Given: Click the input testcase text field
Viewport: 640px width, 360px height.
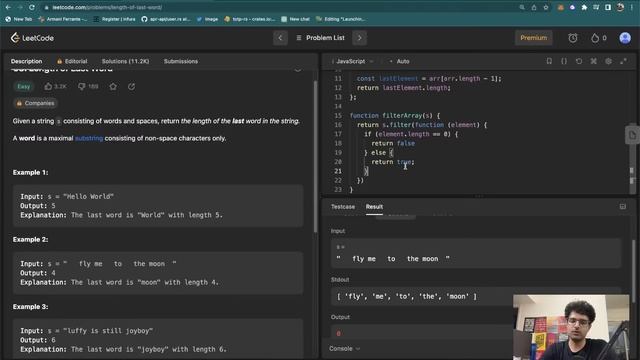Looking at the screenshot, I should (476, 253).
